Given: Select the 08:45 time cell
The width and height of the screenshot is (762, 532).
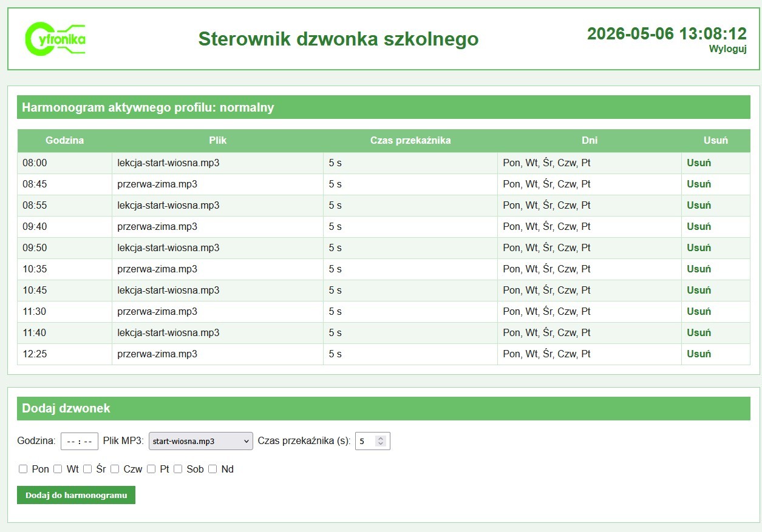Looking at the screenshot, I should coord(65,184).
